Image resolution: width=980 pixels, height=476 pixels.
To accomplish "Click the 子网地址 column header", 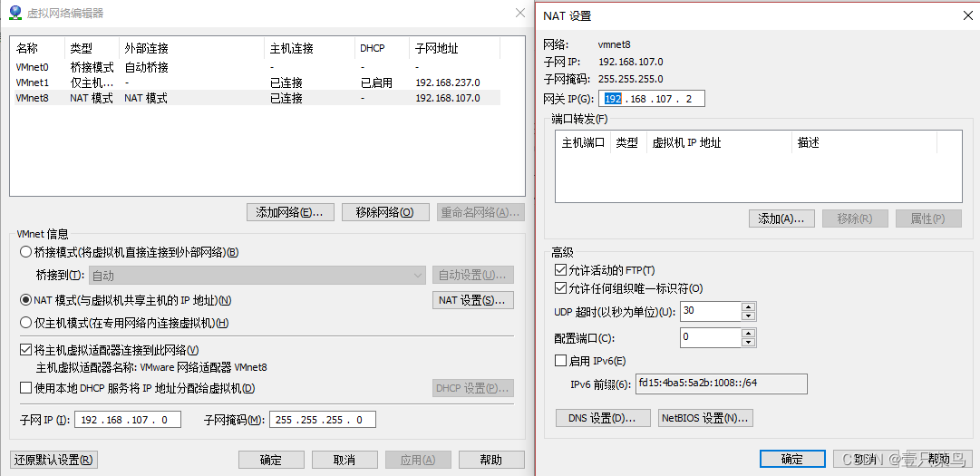I will point(435,48).
